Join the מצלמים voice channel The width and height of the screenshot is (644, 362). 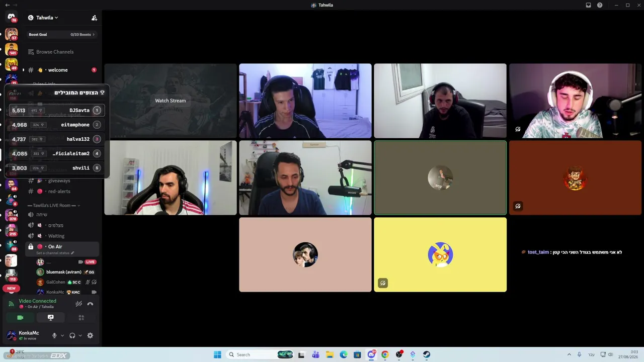tap(62, 225)
